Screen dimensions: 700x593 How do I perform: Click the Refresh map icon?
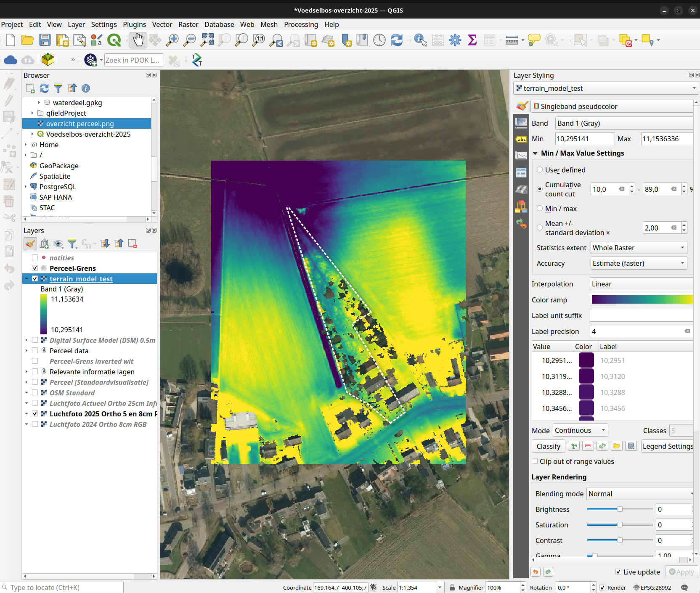click(x=397, y=40)
